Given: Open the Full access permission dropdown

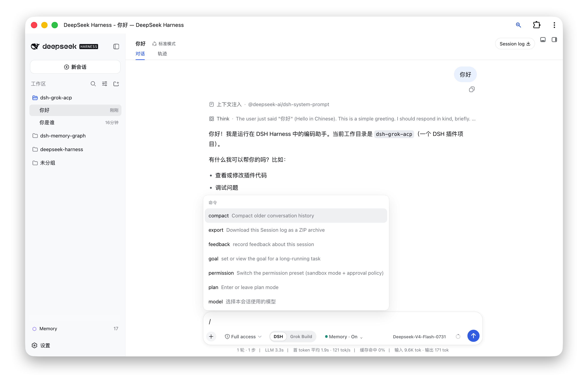Looking at the screenshot, I should point(243,336).
